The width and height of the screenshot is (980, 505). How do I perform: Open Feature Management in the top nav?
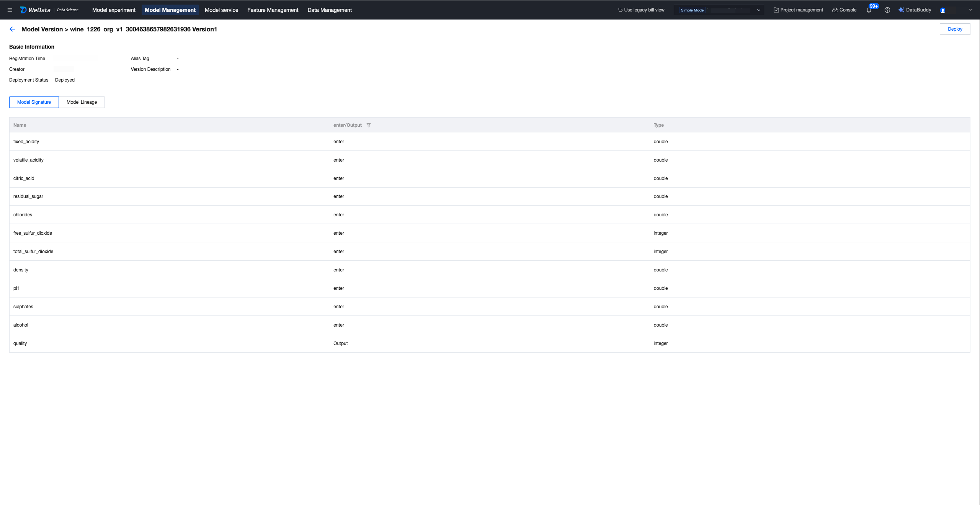273,10
